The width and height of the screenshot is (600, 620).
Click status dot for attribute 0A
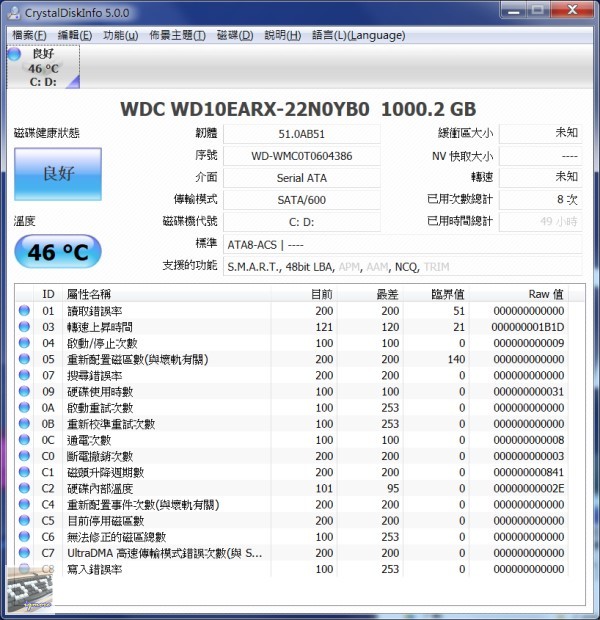point(24,407)
